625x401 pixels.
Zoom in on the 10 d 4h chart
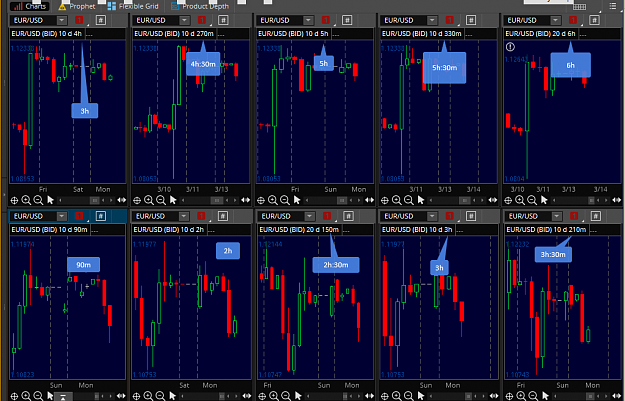pyautogui.click(x=26, y=200)
